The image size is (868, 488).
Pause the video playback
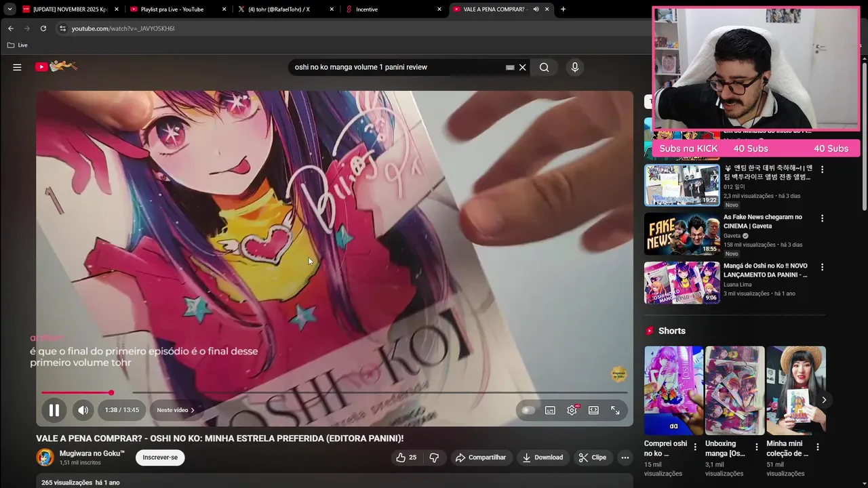(54, 410)
